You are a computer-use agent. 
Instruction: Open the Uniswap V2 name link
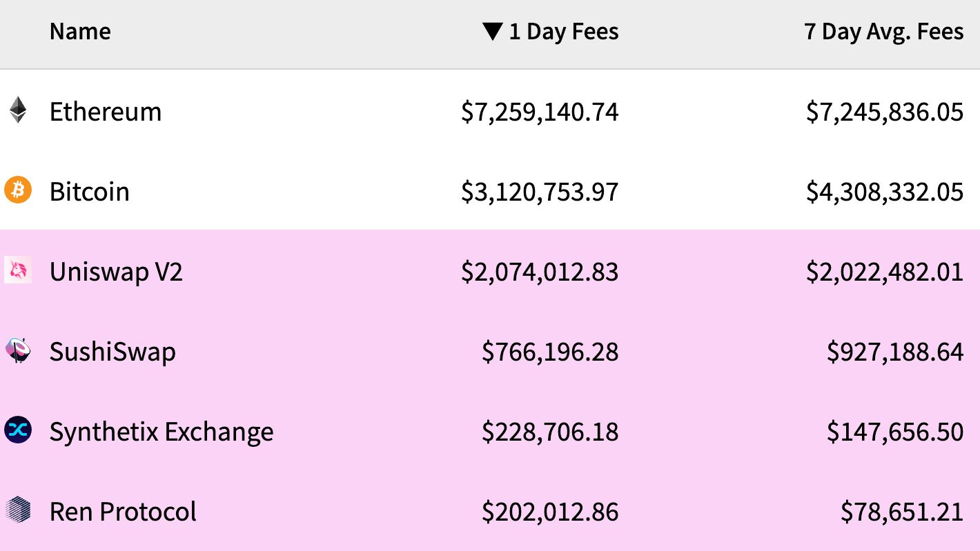click(116, 272)
